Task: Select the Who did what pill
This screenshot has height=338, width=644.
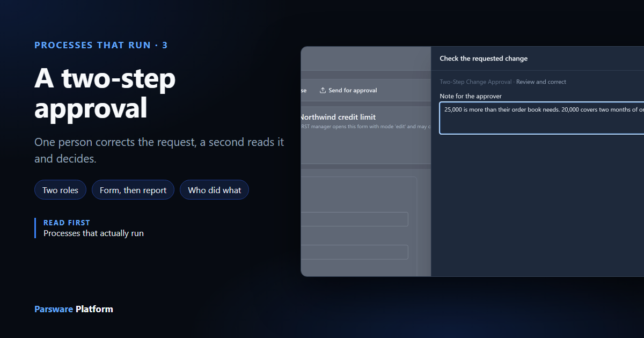Action: [215, 190]
